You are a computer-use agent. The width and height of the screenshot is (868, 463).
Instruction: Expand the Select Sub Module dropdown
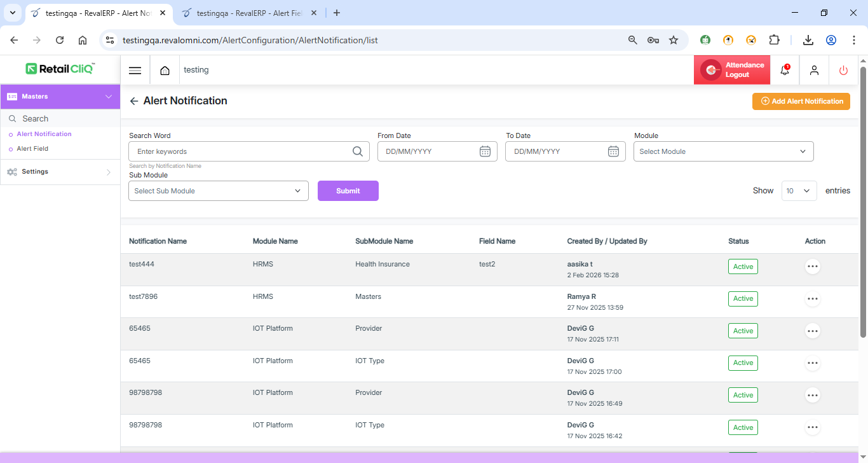click(x=218, y=191)
